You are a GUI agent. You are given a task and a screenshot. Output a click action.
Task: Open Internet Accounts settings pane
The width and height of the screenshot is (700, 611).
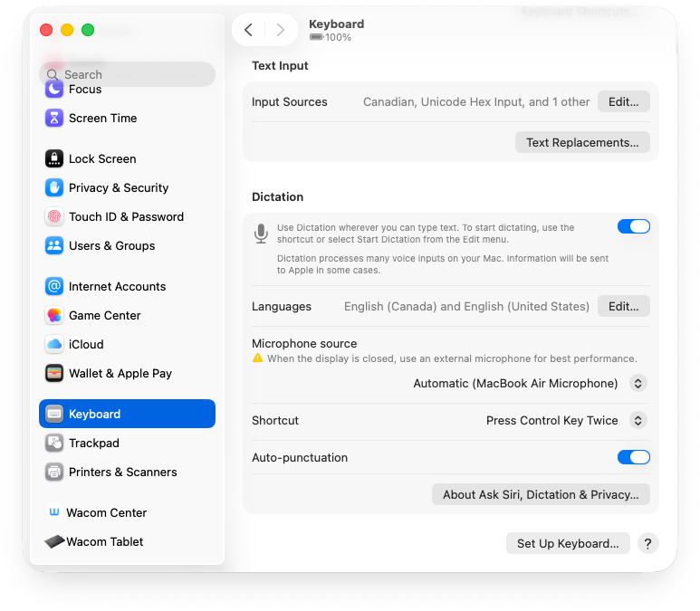click(127, 286)
